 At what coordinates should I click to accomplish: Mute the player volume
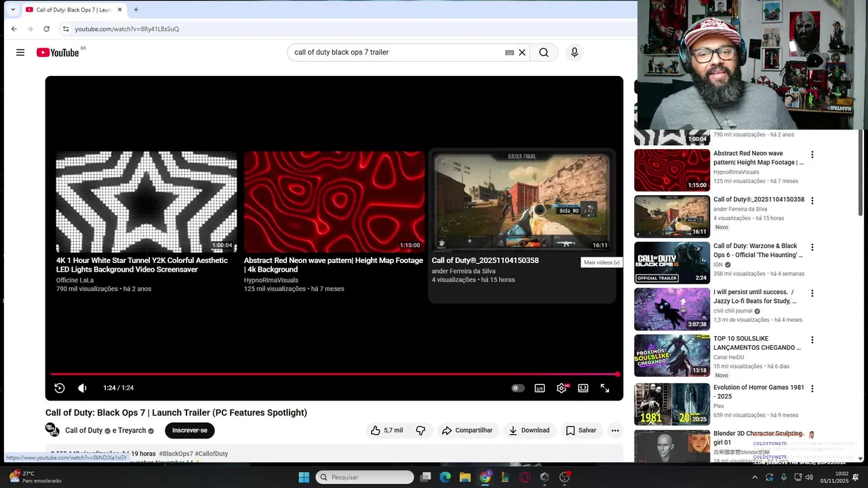click(x=82, y=388)
